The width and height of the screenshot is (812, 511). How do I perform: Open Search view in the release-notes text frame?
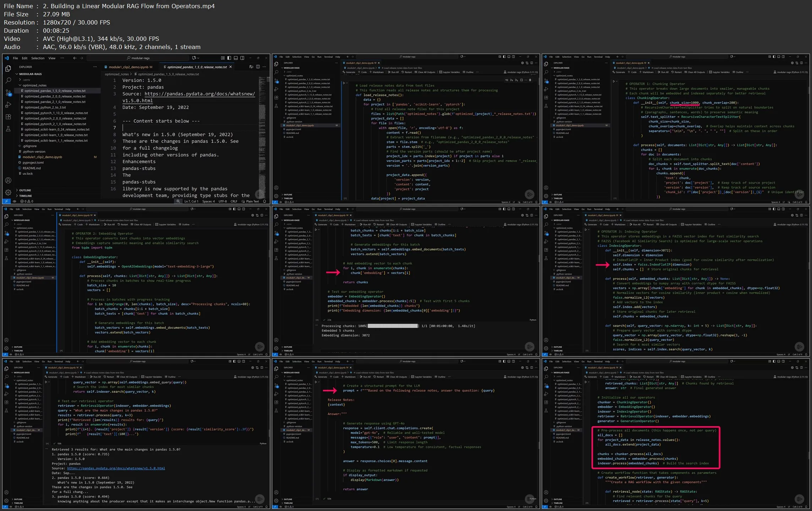8,81
